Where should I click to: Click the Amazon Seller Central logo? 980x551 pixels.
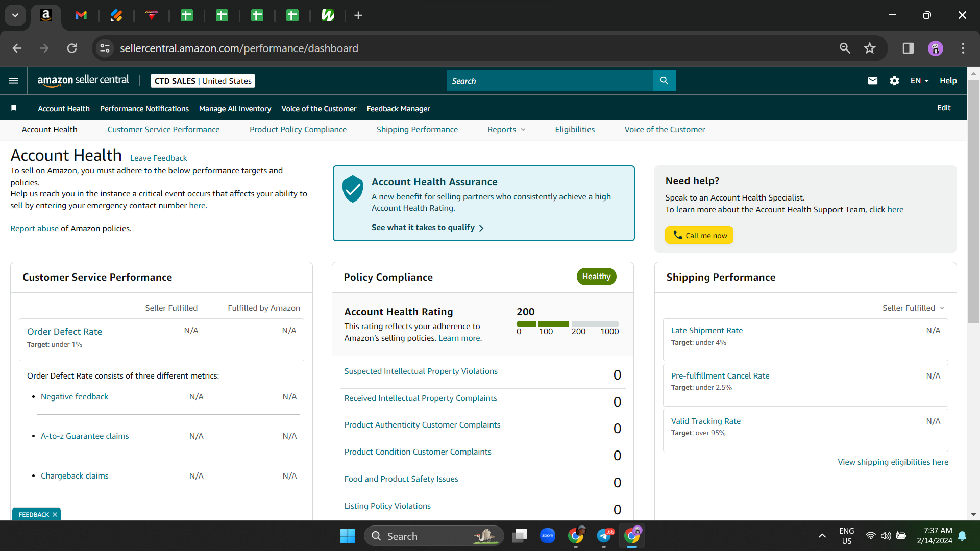pyautogui.click(x=83, y=81)
